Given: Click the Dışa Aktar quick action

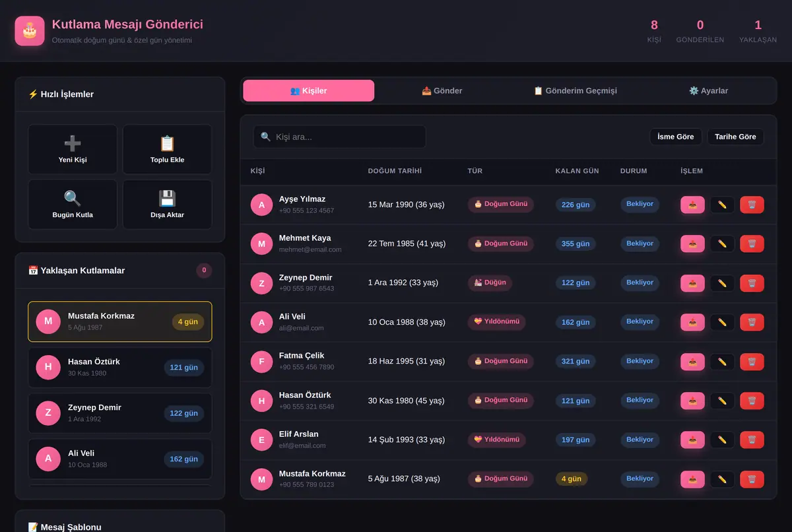Looking at the screenshot, I should (168, 205).
